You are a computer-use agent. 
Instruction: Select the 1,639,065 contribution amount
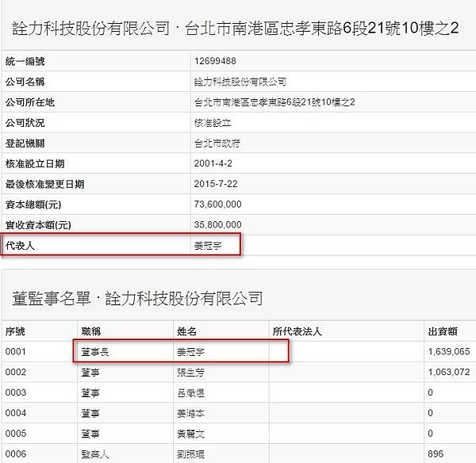pyautogui.click(x=449, y=352)
